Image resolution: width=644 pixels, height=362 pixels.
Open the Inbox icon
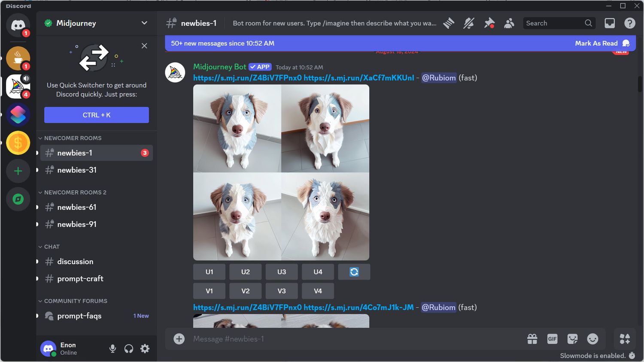tap(610, 23)
